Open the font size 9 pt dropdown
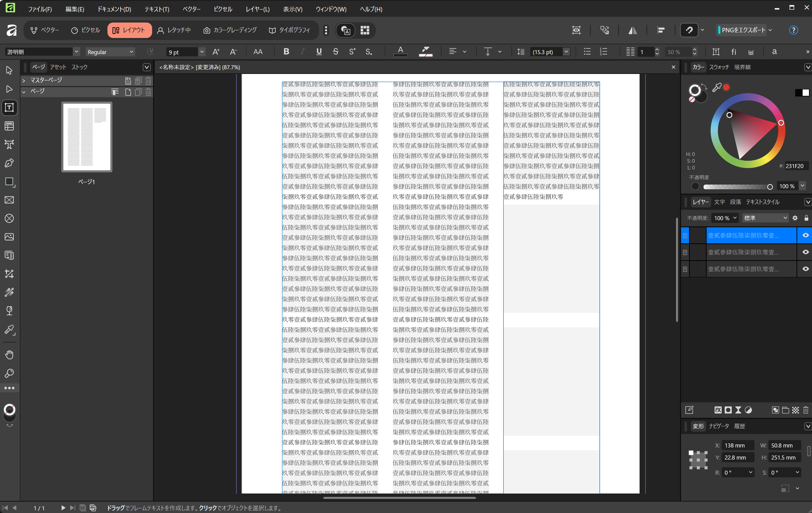Viewport: 812px width, 513px height. pos(201,52)
